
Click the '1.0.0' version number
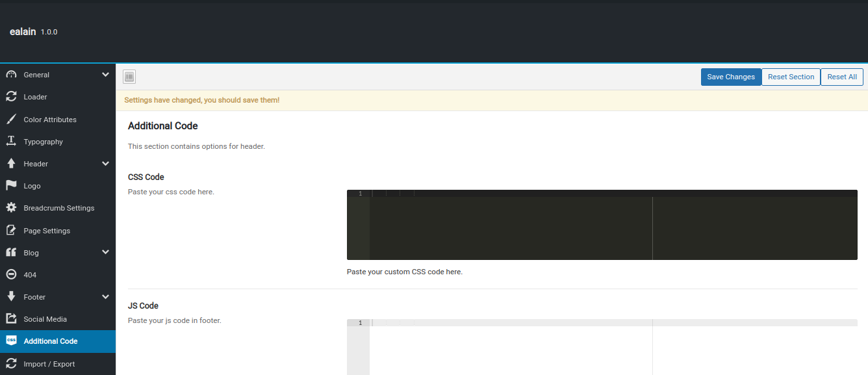[49, 32]
